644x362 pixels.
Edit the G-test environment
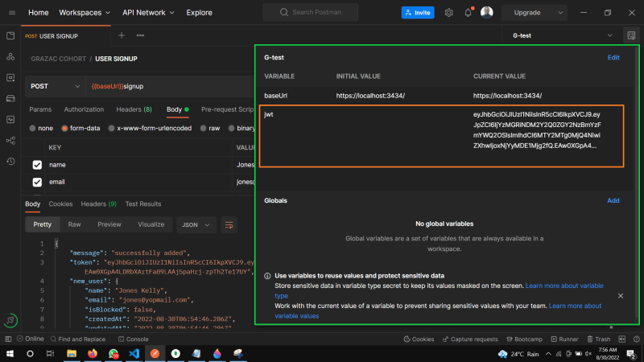click(613, 57)
